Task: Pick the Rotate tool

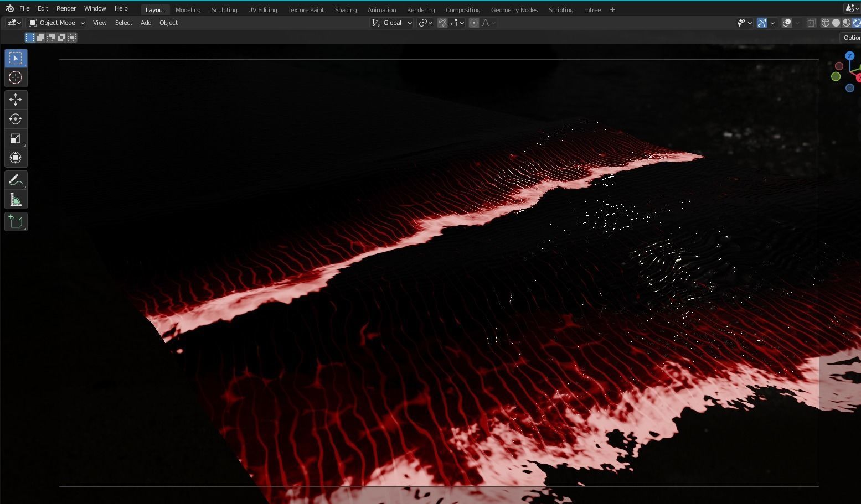Action: (16, 119)
